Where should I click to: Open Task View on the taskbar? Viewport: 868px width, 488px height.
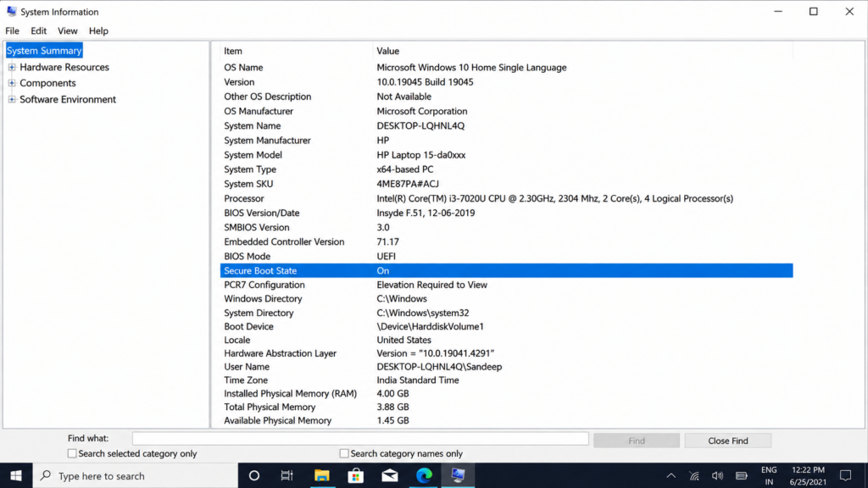287,475
